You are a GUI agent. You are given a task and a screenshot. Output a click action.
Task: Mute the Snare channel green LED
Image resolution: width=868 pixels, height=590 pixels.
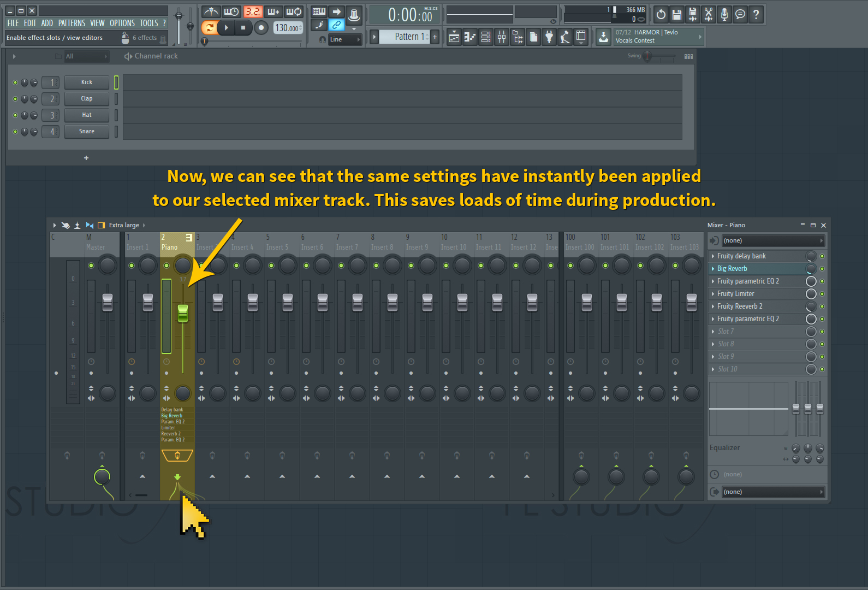pos(15,132)
